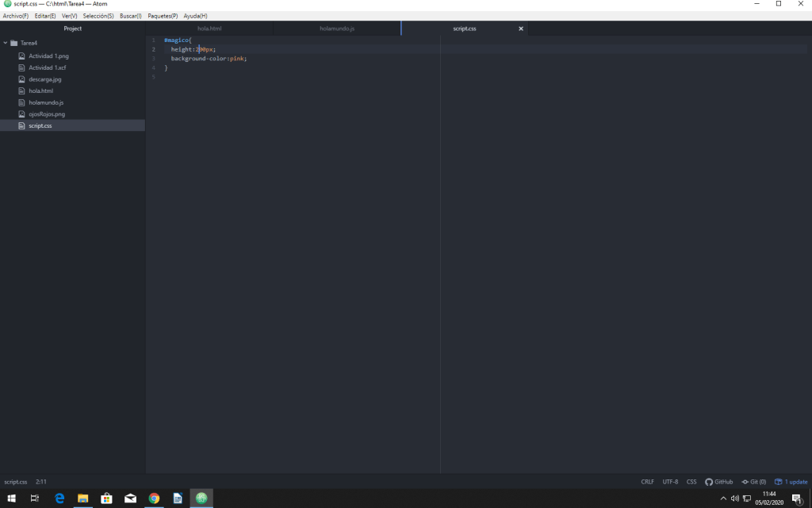Click the Git (0) status indicator

coord(753,482)
